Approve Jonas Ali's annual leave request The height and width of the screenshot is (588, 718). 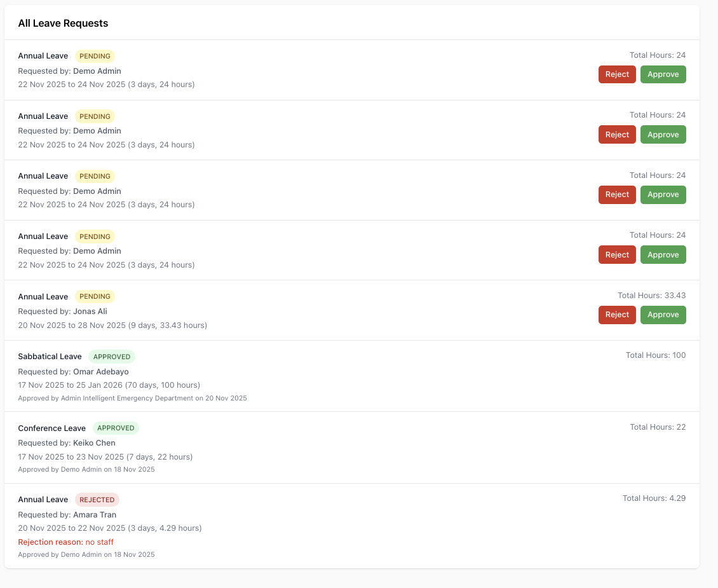[663, 315]
